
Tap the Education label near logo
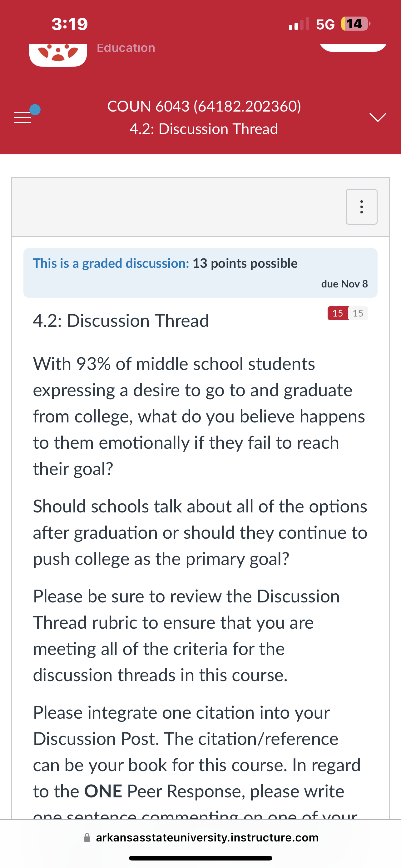pyautogui.click(x=126, y=48)
